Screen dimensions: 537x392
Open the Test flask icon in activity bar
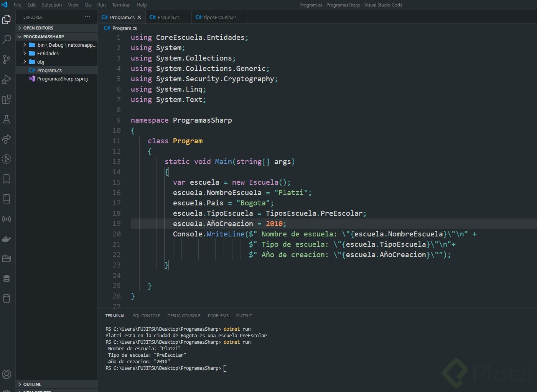pyautogui.click(x=7, y=119)
